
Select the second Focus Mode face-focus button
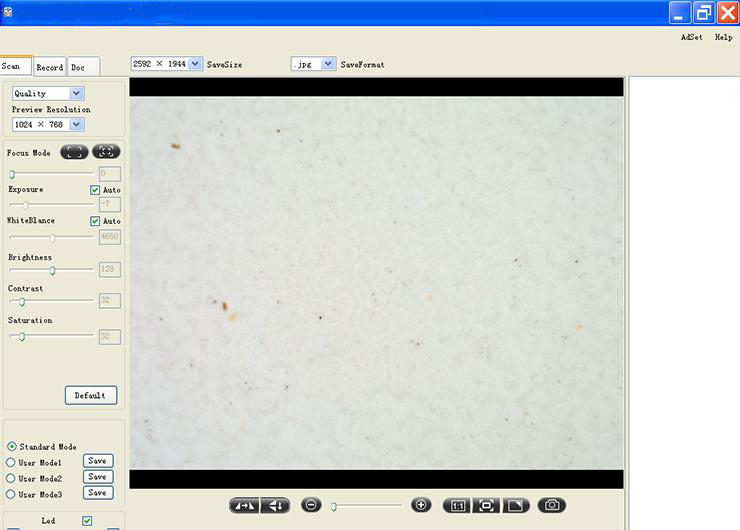106,151
